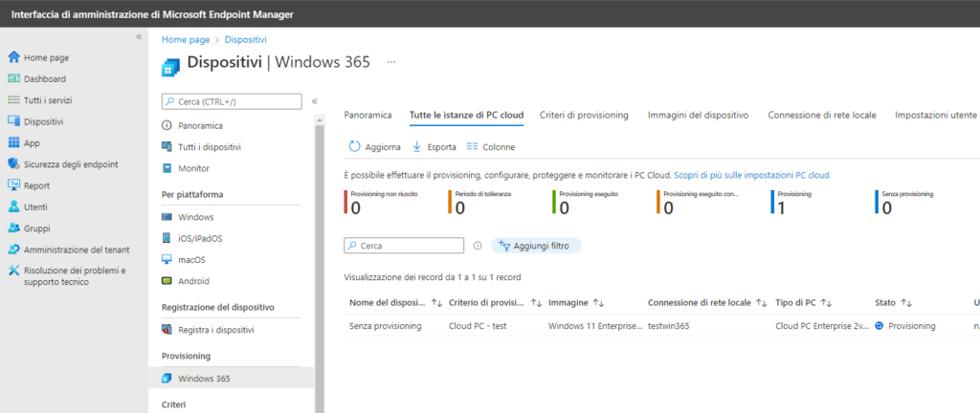Click the info icon beside the Cerca box

[478, 246]
